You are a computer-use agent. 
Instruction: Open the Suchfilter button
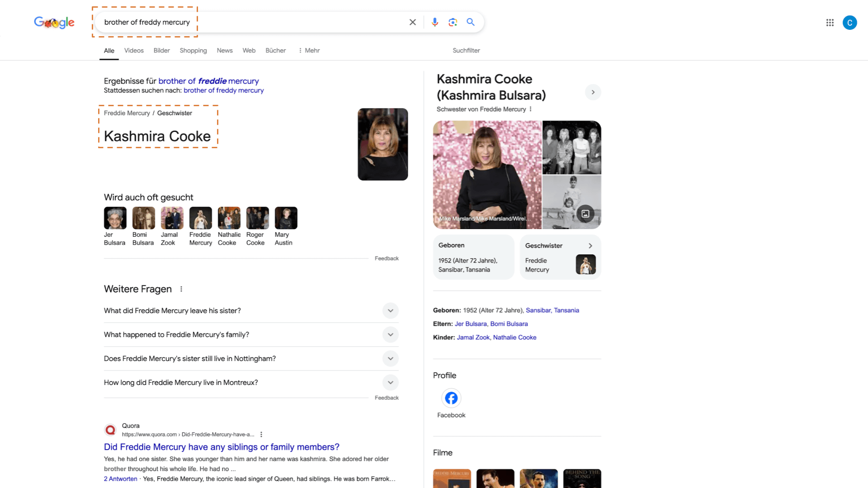466,51
